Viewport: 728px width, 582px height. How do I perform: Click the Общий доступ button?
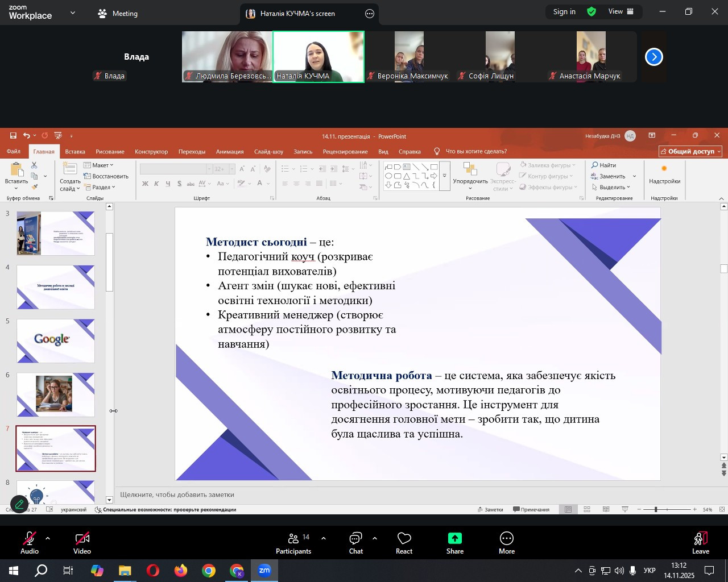point(690,152)
